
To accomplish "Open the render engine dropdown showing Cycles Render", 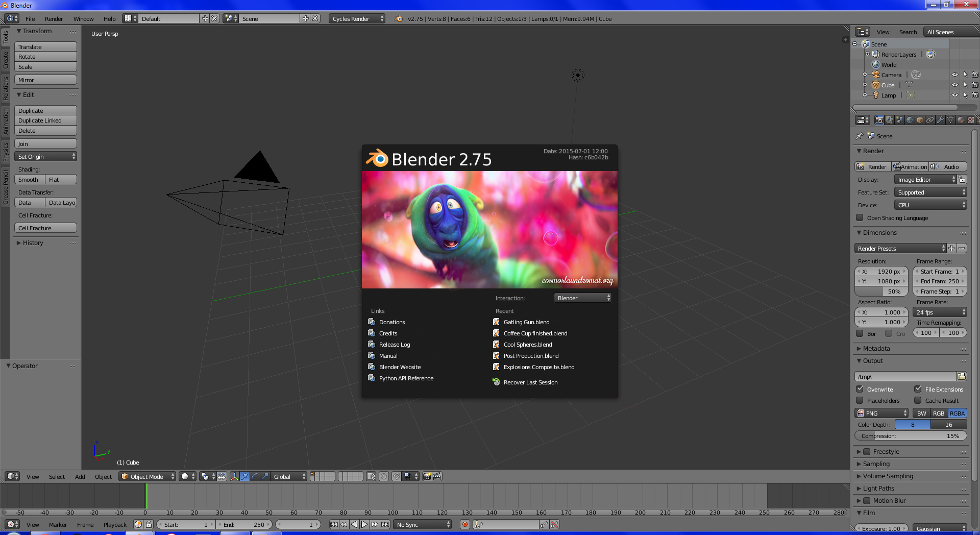I will [x=357, y=18].
